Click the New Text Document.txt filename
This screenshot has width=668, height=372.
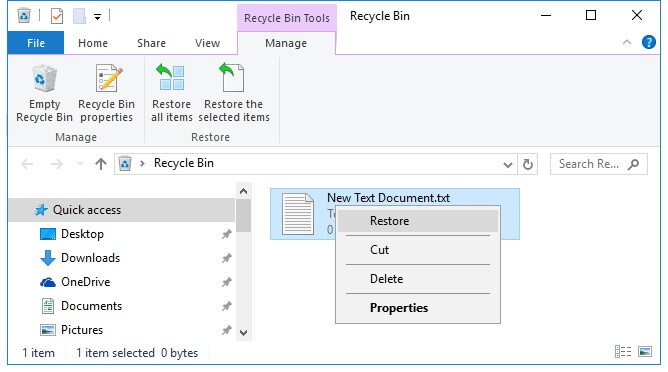(388, 198)
